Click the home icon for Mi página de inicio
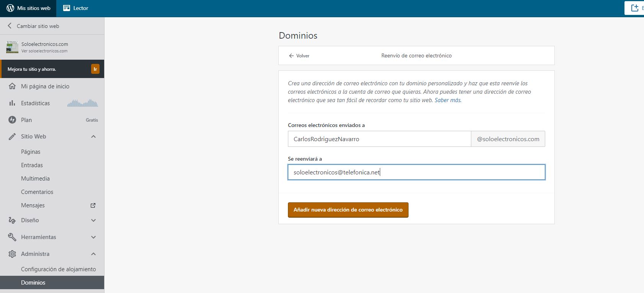The image size is (644, 293). pos(12,86)
